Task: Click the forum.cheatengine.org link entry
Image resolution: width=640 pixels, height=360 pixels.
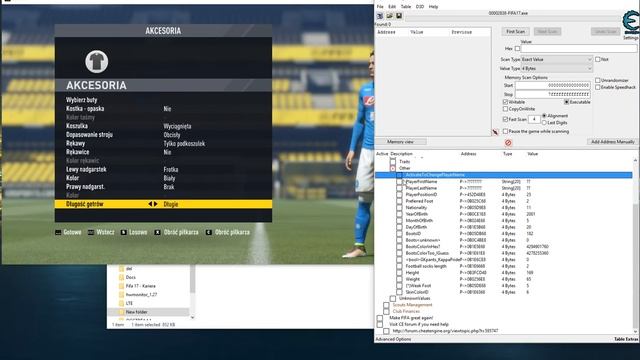Action: [x=445, y=331]
